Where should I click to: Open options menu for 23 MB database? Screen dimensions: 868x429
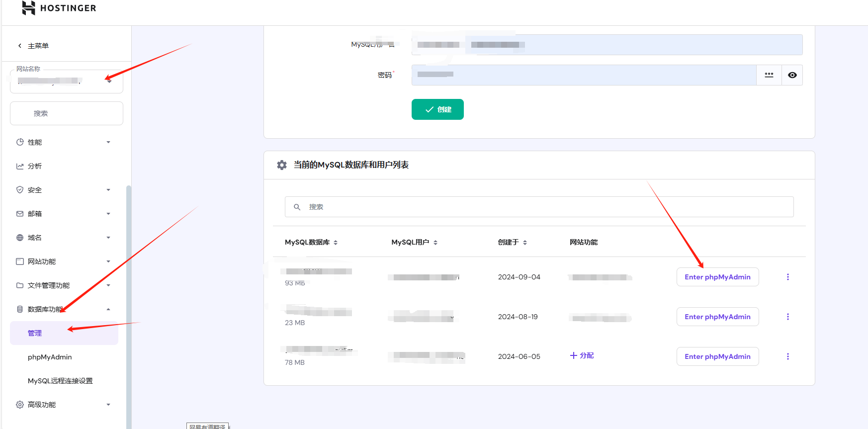(788, 317)
